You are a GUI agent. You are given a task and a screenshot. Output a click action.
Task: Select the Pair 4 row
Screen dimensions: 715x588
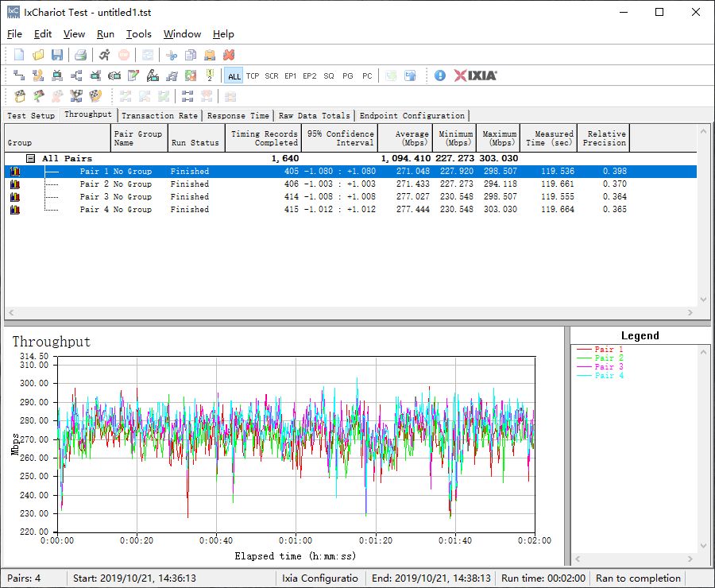[350, 210]
